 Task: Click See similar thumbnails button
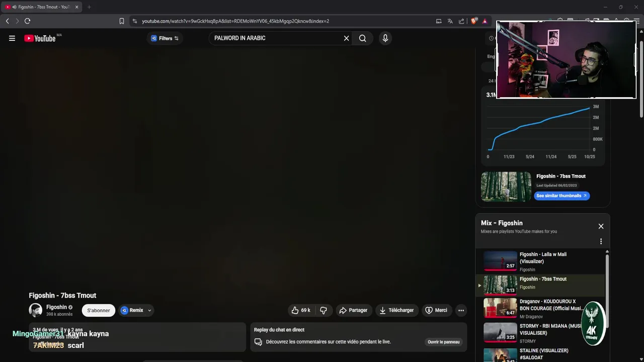(x=561, y=196)
